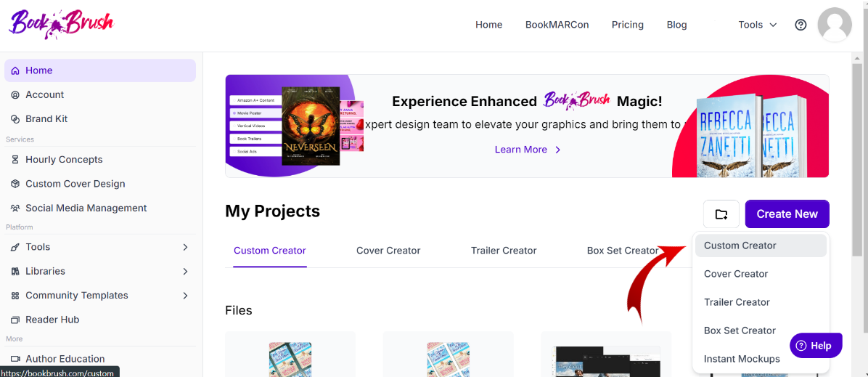868x377 pixels.
Task: Click the Hourly Concepts hourglass icon
Action: click(x=15, y=160)
